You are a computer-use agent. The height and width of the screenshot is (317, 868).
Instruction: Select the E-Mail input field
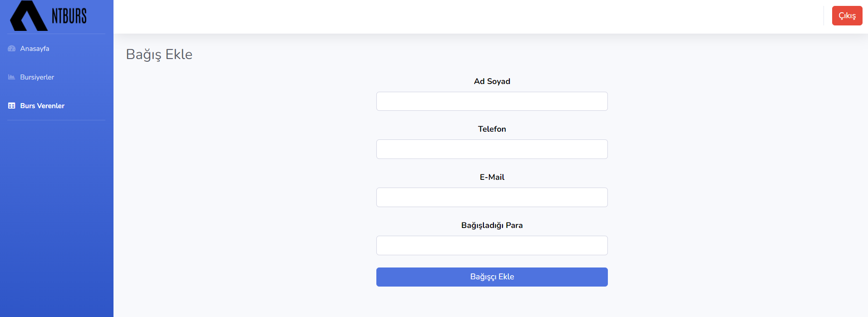click(x=492, y=198)
